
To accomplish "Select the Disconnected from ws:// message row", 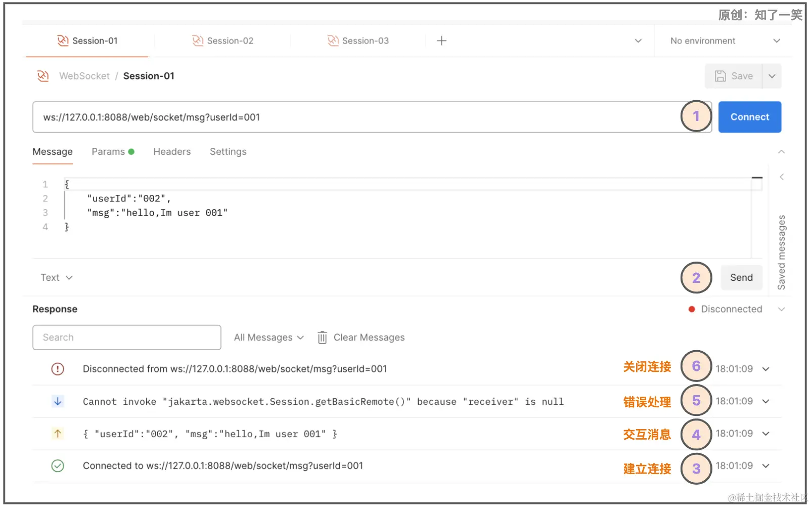I will (407, 369).
